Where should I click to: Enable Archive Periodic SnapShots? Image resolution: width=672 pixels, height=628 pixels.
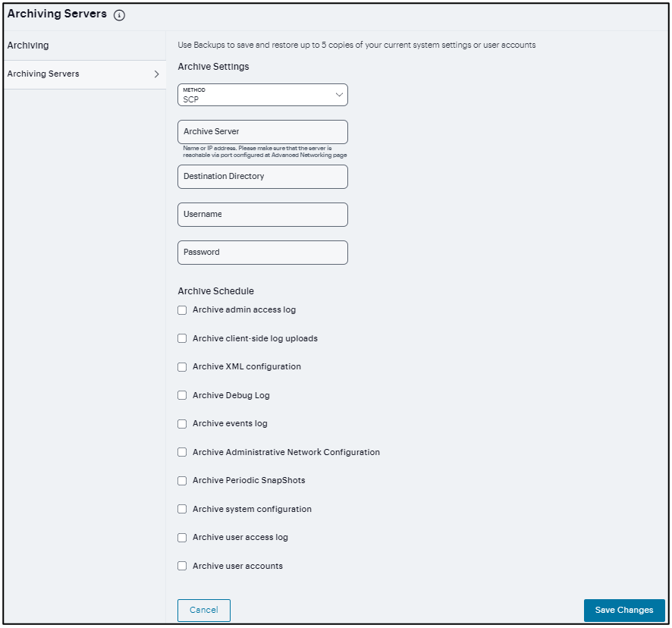pyautogui.click(x=182, y=480)
